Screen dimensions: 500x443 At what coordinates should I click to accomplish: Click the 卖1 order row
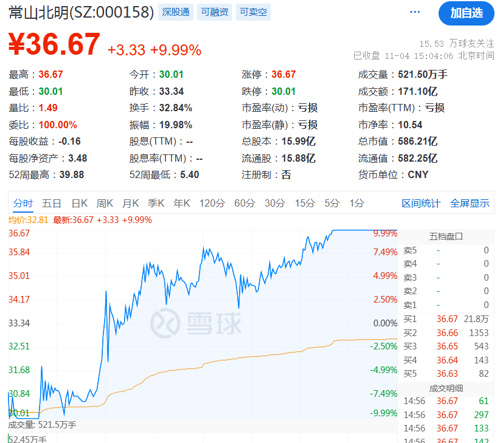click(446, 305)
